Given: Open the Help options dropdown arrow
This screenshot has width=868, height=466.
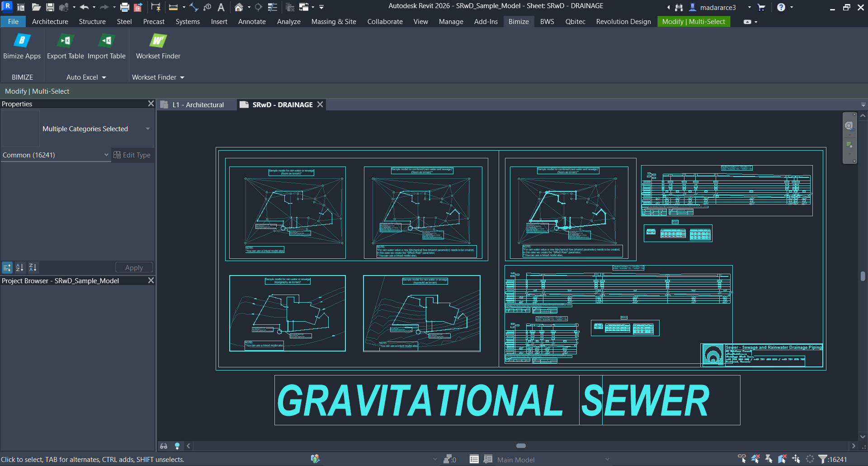Looking at the screenshot, I should coord(792,7).
